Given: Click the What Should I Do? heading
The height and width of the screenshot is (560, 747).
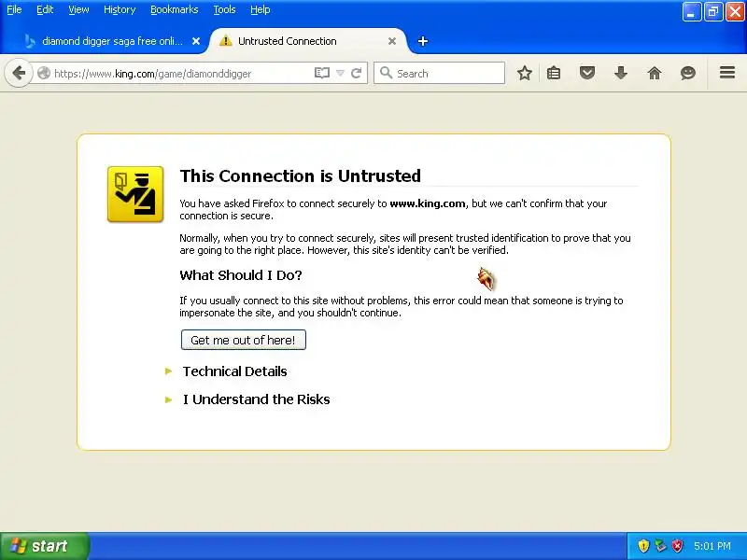Looking at the screenshot, I should pos(241,275).
